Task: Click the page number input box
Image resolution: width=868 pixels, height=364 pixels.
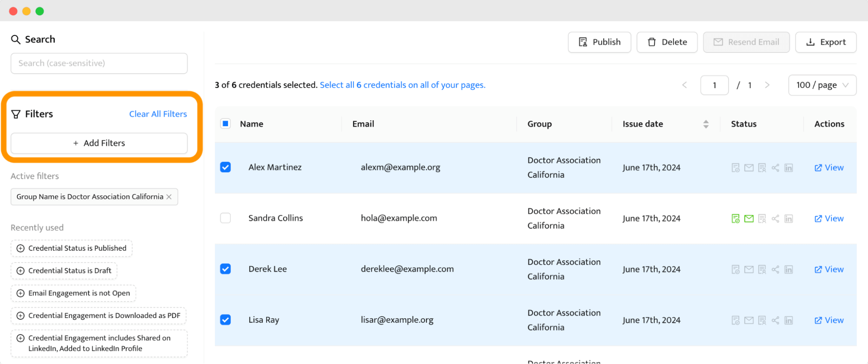Action: (714, 85)
